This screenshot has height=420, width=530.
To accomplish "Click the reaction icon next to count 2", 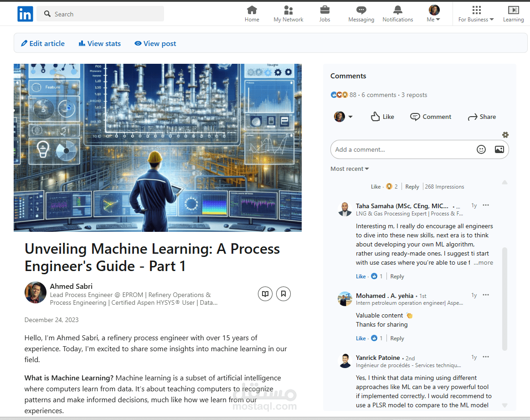I will point(389,186).
